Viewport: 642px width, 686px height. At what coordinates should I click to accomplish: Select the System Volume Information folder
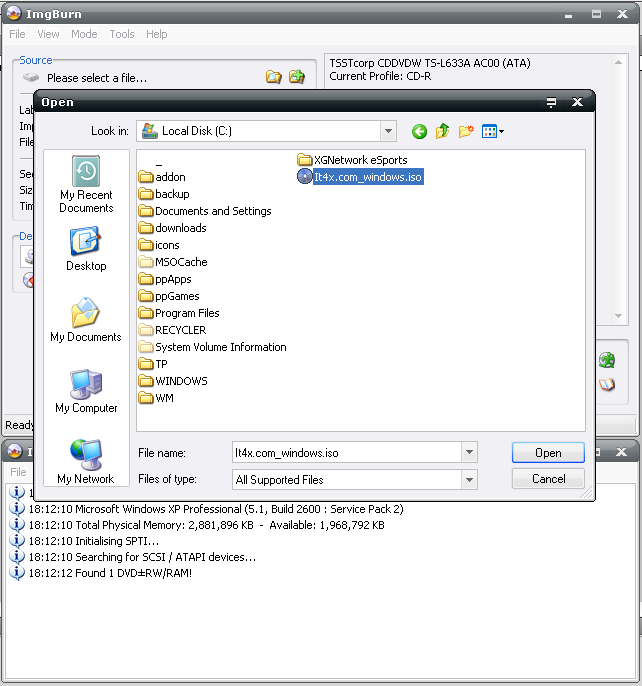[x=212, y=347]
